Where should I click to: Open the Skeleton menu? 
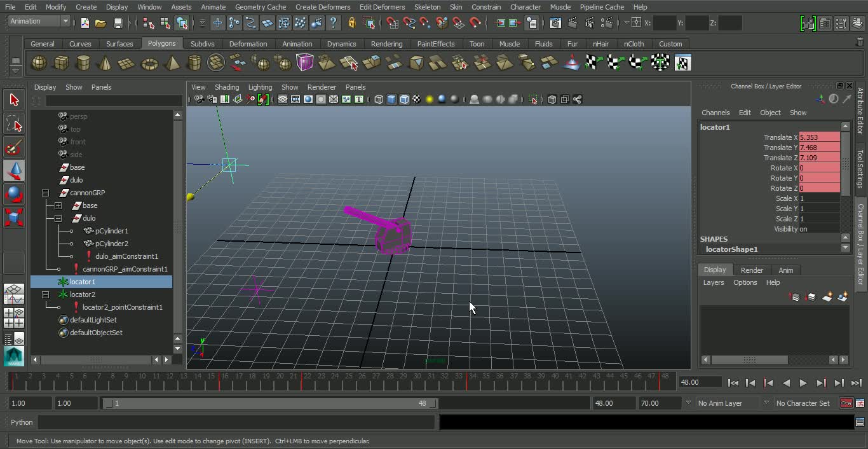pyautogui.click(x=427, y=7)
